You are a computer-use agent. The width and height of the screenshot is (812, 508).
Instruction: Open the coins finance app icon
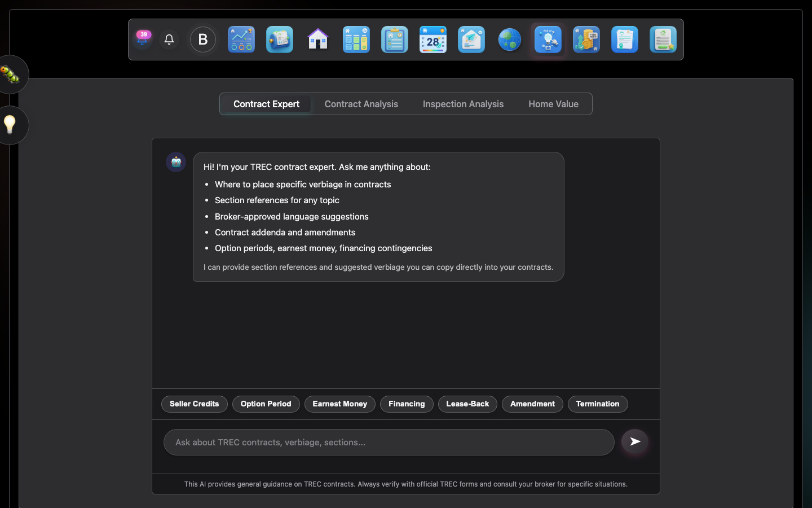(586, 40)
